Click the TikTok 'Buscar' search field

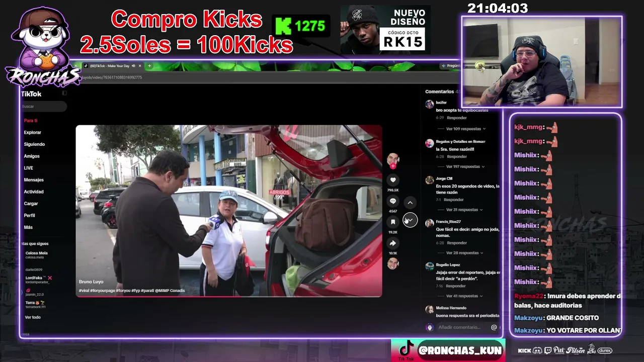[44, 107]
